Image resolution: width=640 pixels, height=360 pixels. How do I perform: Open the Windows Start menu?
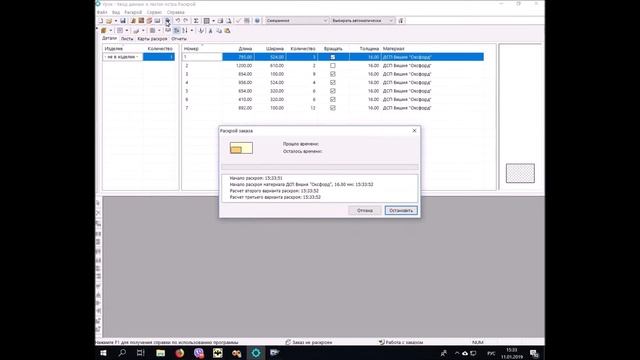103,353
